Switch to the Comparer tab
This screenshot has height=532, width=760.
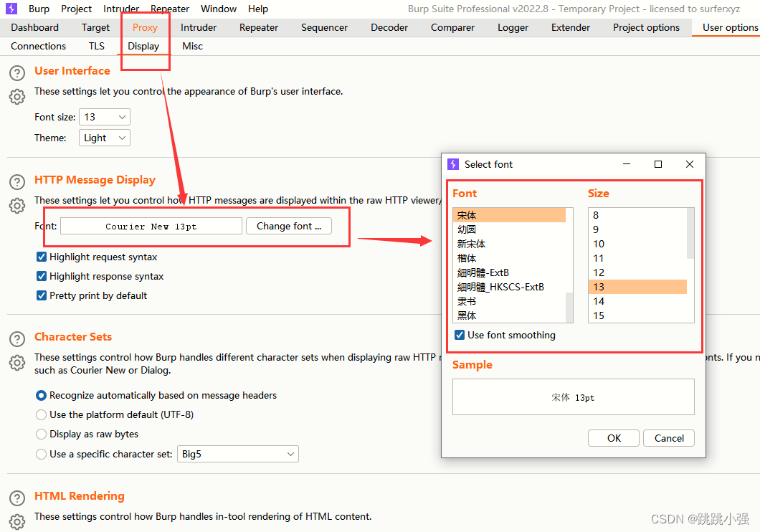[x=452, y=28]
